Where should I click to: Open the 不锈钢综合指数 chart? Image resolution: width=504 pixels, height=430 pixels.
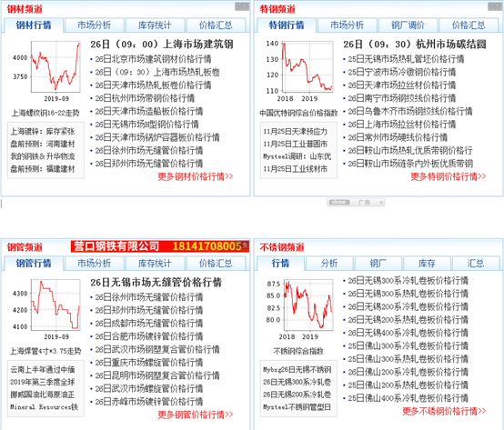(x=299, y=308)
